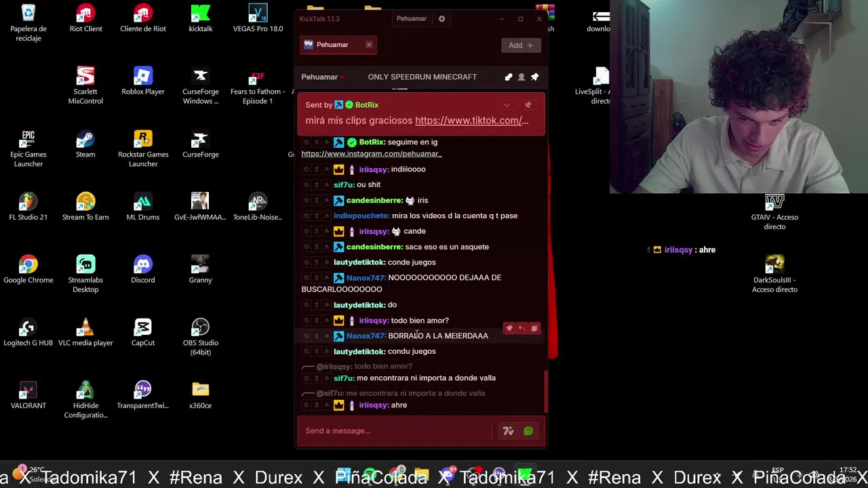
Task: Select the Epic Games Launcher icon
Action: click(x=28, y=149)
